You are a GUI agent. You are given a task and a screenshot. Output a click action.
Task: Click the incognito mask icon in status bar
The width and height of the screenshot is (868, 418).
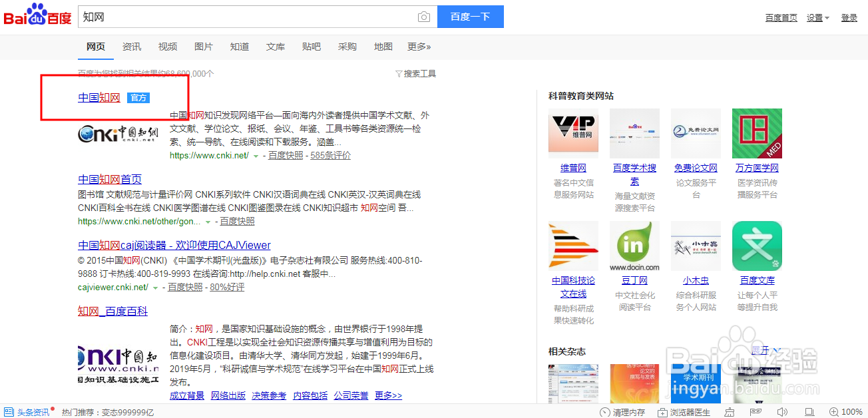click(757, 413)
